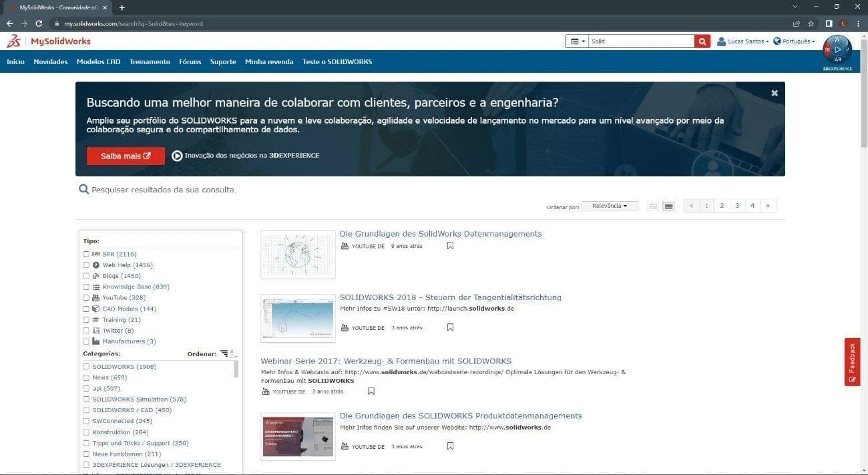Check the Knowledge Base (839) filter

(86, 287)
